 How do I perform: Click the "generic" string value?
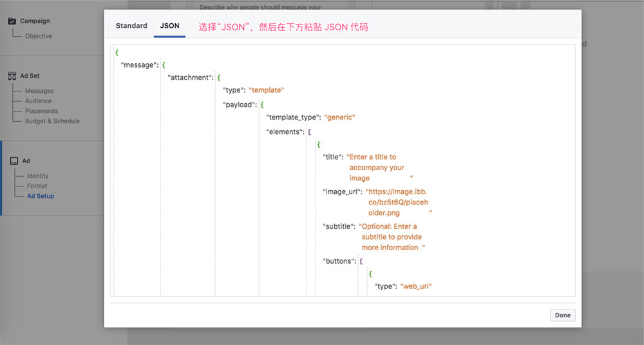(x=339, y=117)
